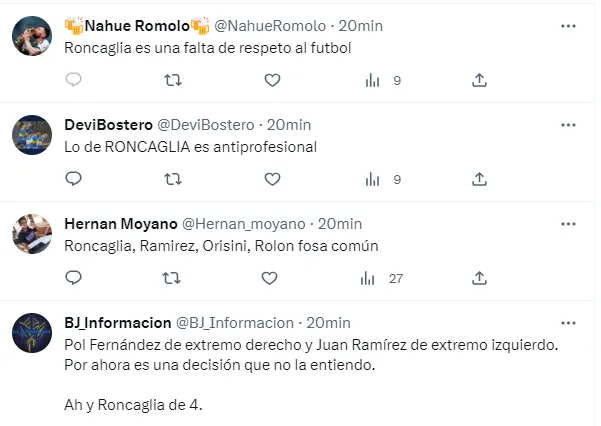The width and height of the screenshot is (601, 426).
Task: View analytics on Hernan Moyano's tweet
Action: (x=373, y=278)
